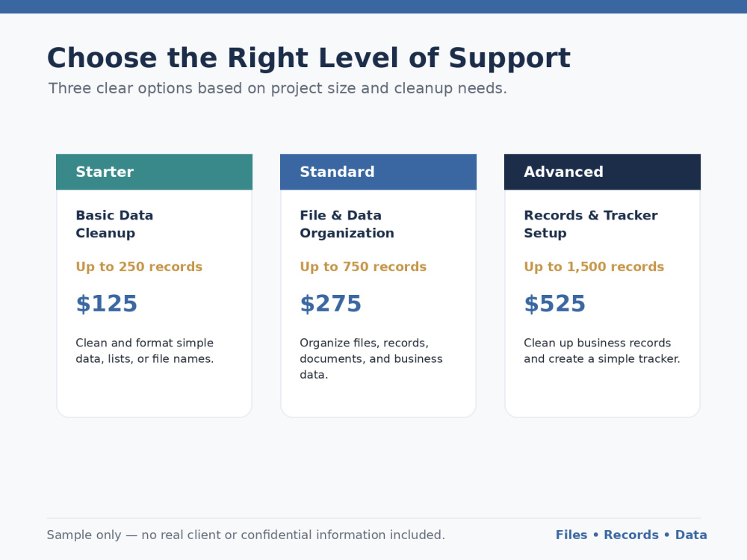Select the Starter plan header
The height and width of the screenshot is (560, 747).
pos(155,172)
